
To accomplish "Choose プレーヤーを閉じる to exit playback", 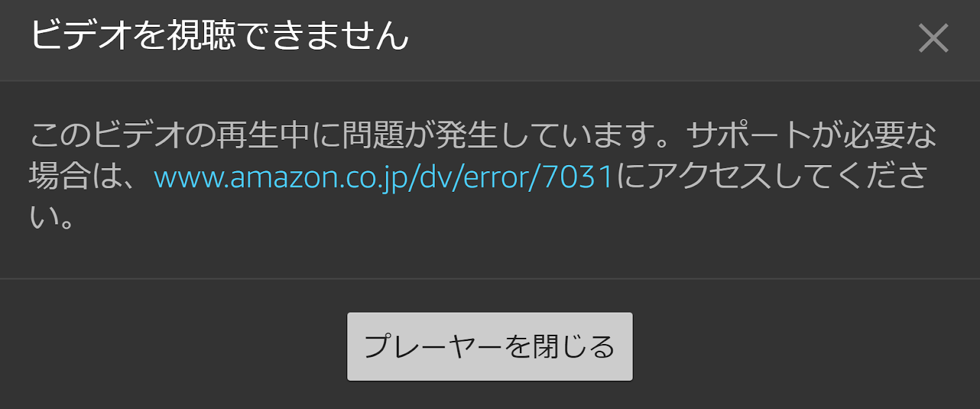I will pyautogui.click(x=490, y=346).
